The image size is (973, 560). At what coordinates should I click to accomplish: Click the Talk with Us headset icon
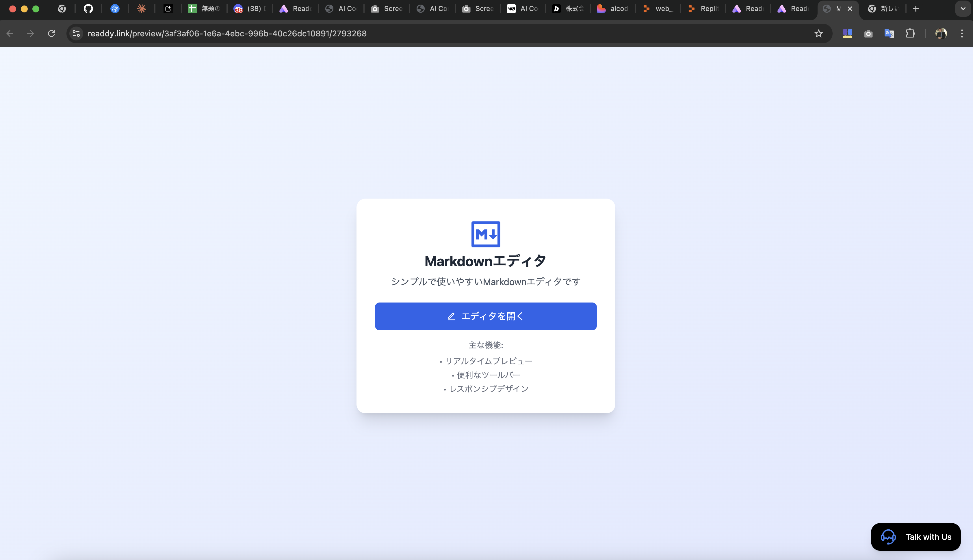tap(888, 537)
